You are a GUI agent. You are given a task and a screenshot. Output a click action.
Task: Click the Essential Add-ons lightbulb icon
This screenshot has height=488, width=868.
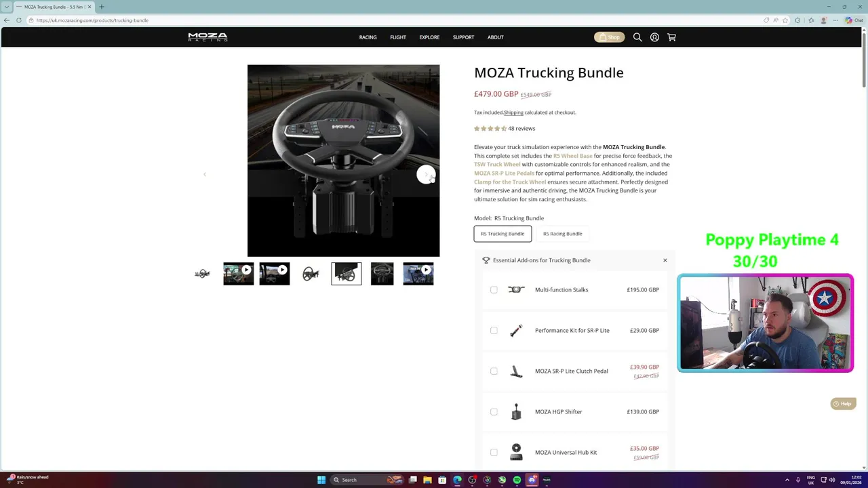pos(486,260)
